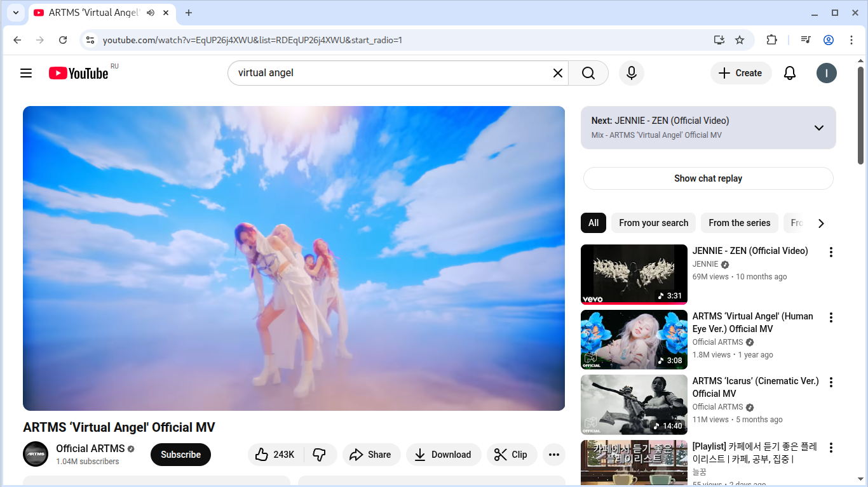
Task: Show more filter chips with the arrow
Action: pos(821,223)
